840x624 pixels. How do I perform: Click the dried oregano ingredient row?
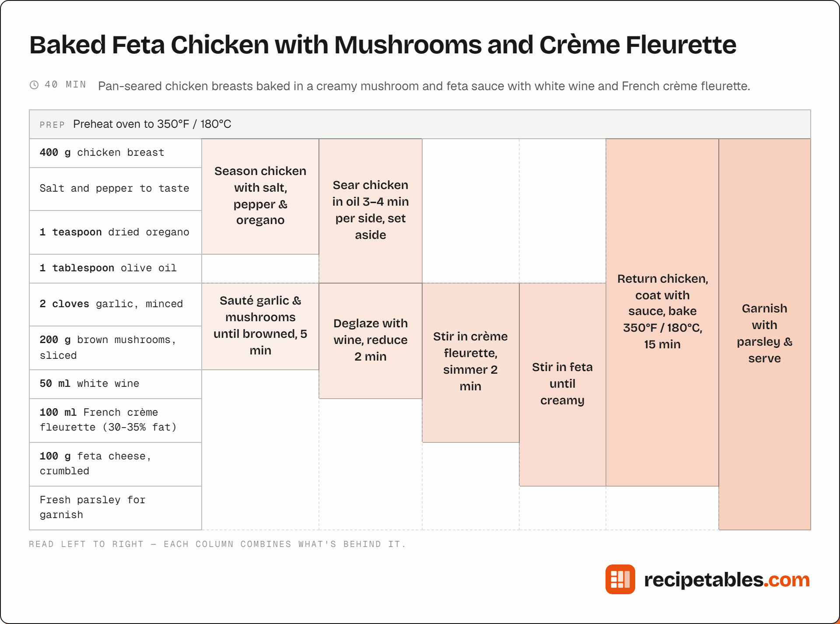(115, 232)
